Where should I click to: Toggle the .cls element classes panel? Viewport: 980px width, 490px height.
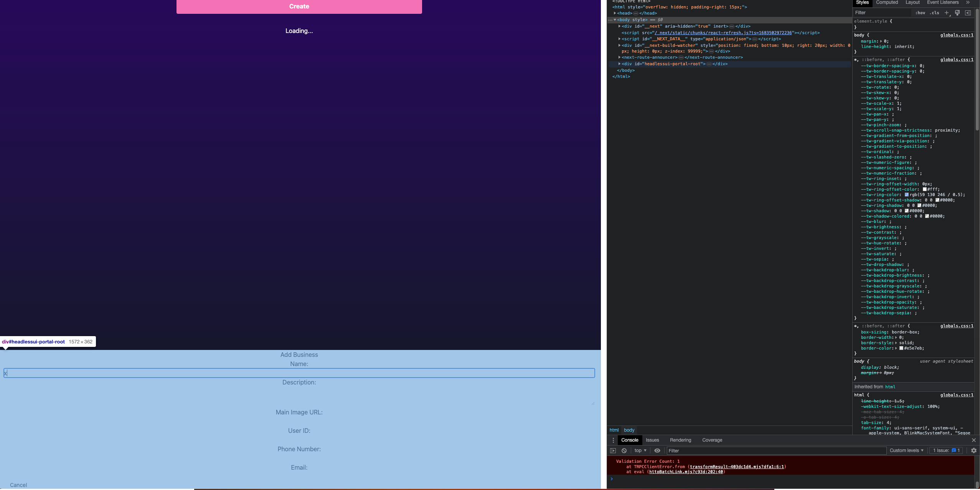point(934,13)
